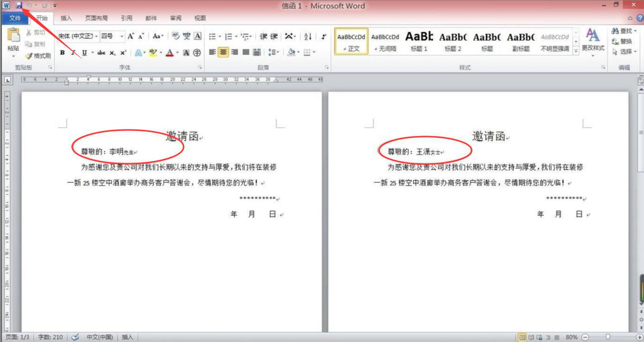This screenshot has width=644, height=342.
Task: Toggle Italic formatting
Action: pos(74,53)
